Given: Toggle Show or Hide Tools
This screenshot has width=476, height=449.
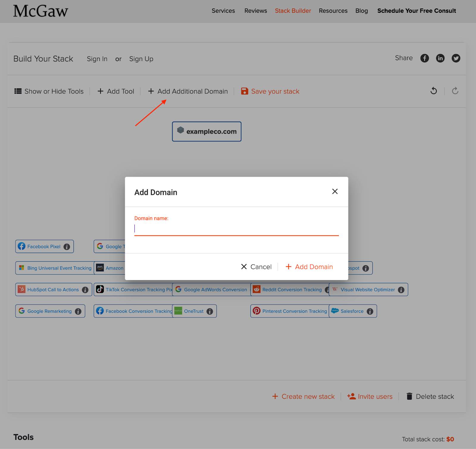Looking at the screenshot, I should [x=49, y=91].
